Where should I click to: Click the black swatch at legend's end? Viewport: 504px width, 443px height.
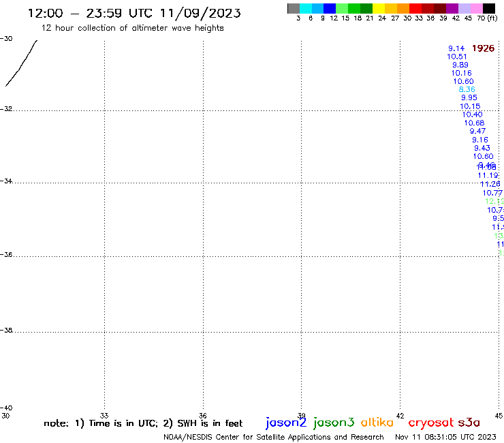(x=488, y=8)
